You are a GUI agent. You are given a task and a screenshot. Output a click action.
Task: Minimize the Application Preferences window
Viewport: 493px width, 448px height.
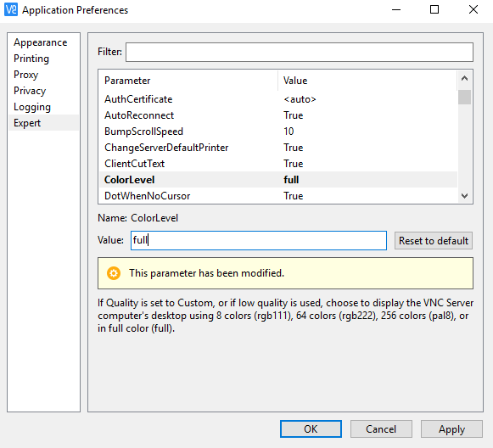396,9
